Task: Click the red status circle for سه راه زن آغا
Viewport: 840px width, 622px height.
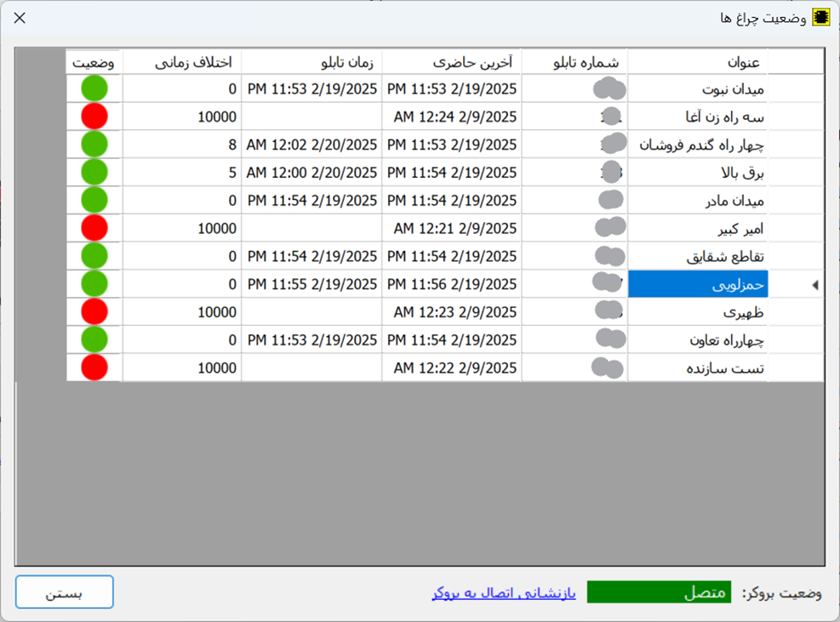Action: click(94, 117)
